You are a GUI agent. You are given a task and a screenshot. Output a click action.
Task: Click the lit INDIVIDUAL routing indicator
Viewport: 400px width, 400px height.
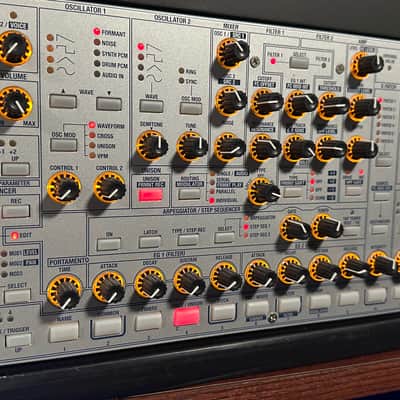point(211,201)
